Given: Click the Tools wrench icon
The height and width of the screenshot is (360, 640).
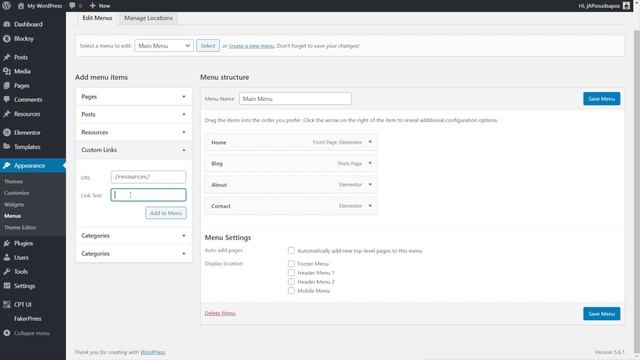Looking at the screenshot, I should click(x=7, y=271).
